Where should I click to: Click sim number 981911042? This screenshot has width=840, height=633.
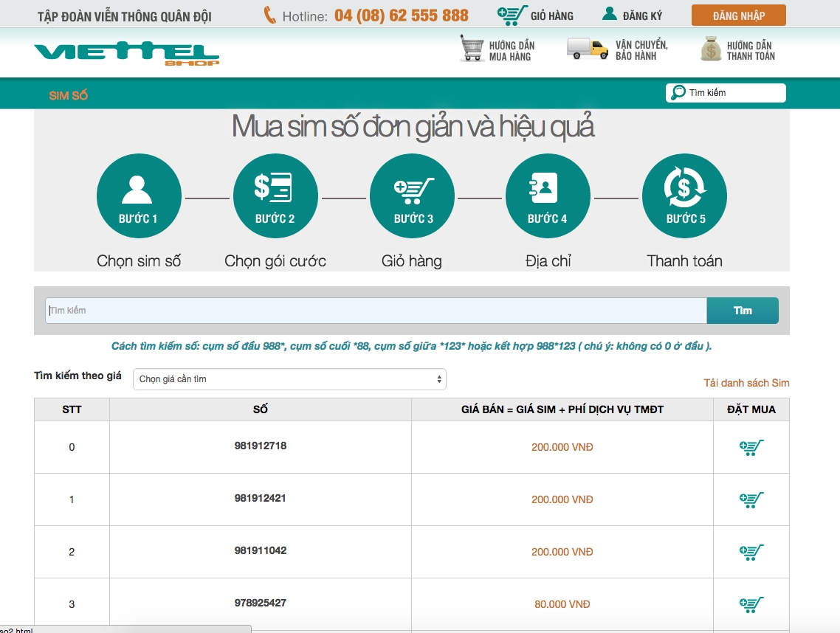(261, 550)
